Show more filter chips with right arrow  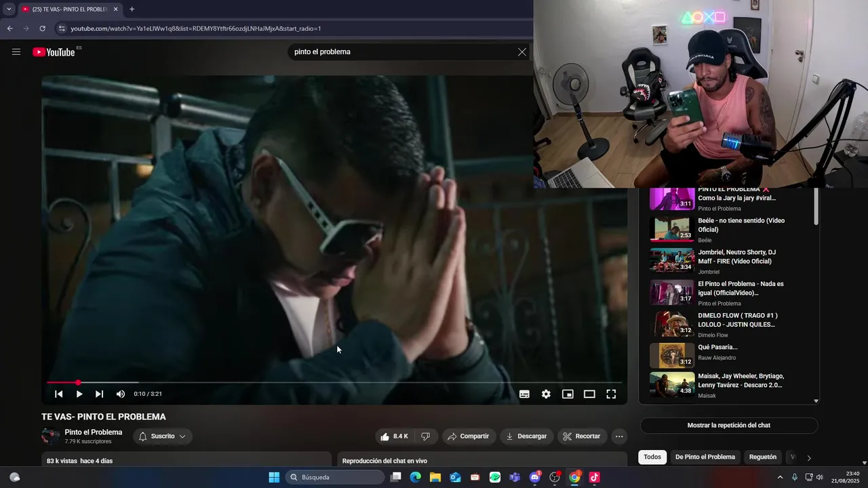tap(808, 457)
